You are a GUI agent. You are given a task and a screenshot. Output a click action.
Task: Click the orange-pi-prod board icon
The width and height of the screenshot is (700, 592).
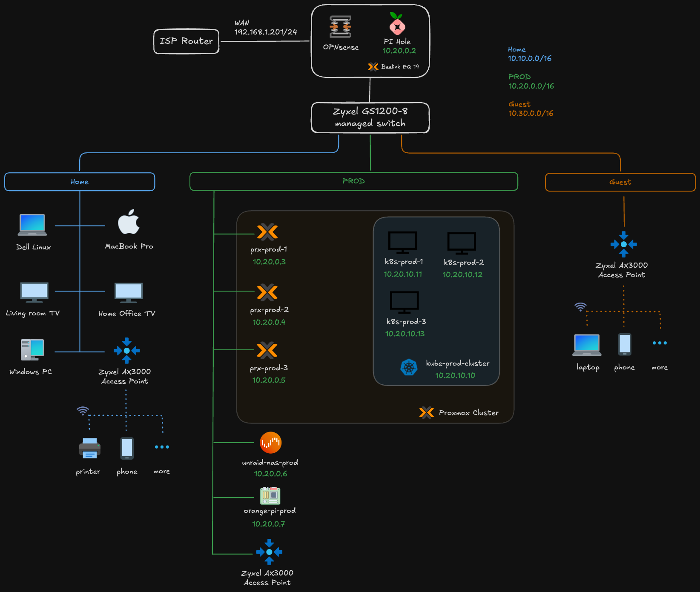270,495
